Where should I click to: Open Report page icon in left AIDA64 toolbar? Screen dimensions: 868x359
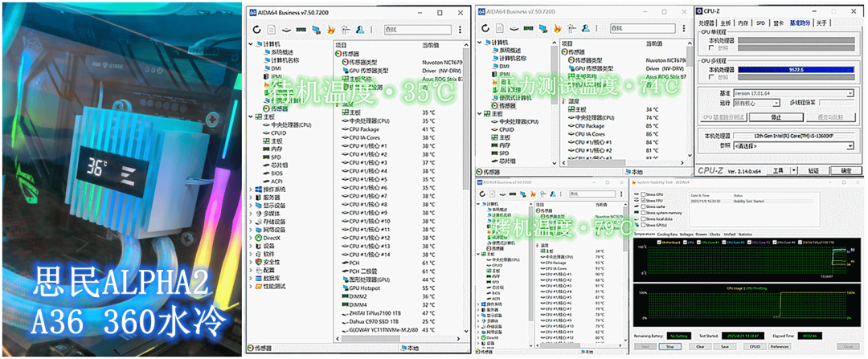click(272, 30)
